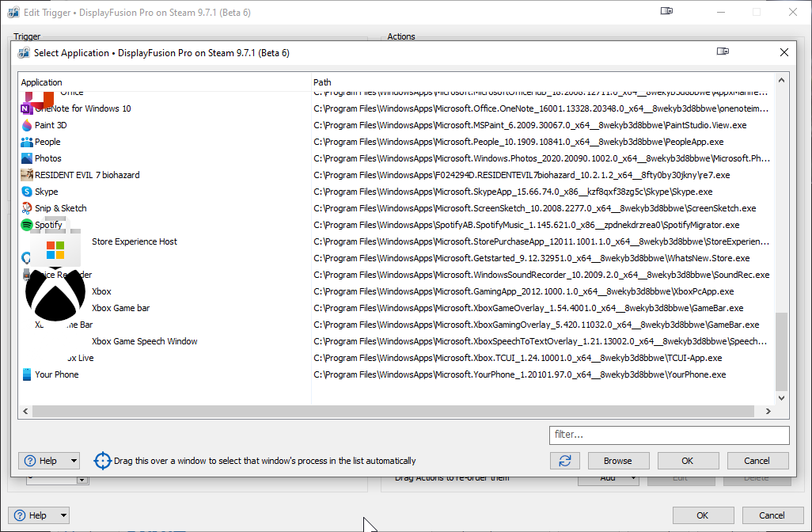Open the Help dropdown arrow in Select Application
Screen dimensions: 812x532
click(74, 461)
